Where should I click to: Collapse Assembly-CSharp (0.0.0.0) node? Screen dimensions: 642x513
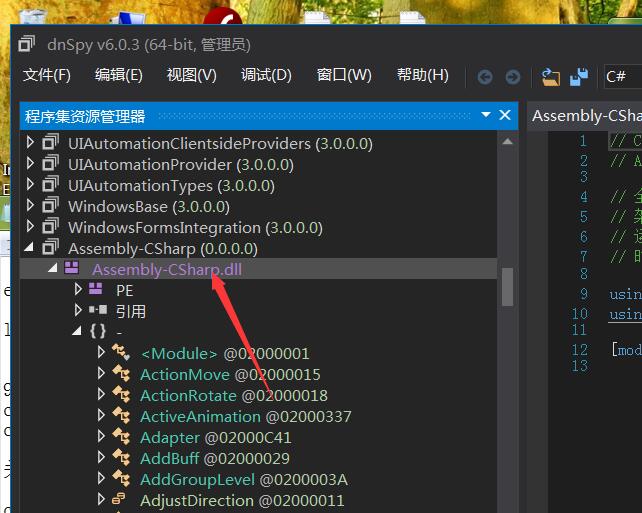29,247
